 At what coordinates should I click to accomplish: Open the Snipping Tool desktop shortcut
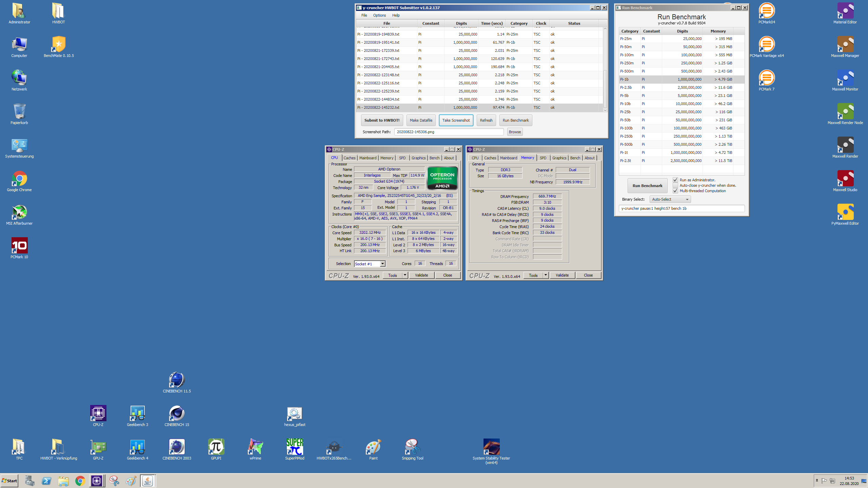coord(413,449)
